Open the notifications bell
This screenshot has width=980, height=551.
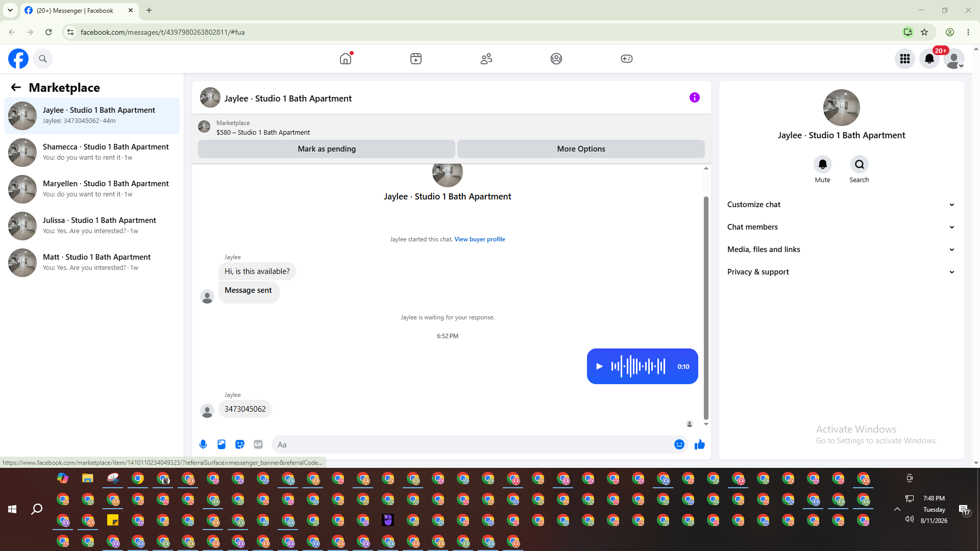(929, 59)
